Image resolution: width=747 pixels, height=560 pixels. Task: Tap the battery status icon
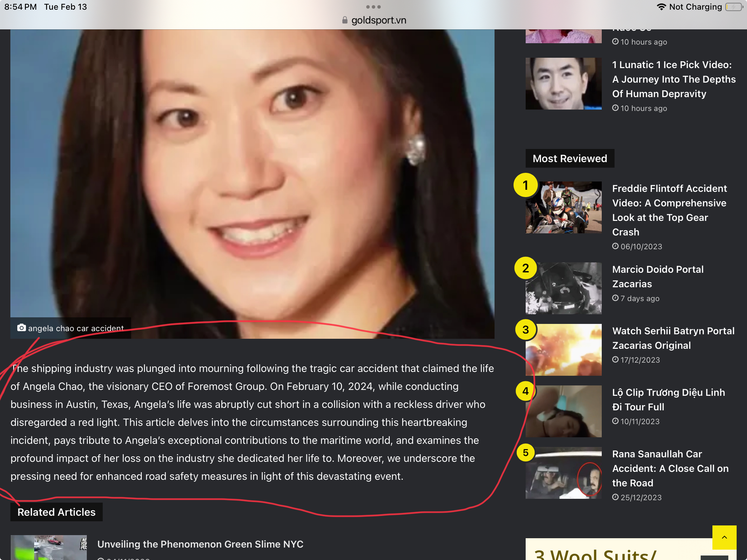click(734, 7)
